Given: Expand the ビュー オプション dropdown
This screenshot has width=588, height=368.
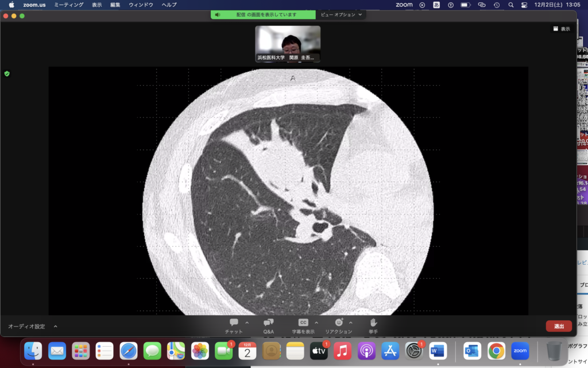Looking at the screenshot, I should click(x=342, y=14).
